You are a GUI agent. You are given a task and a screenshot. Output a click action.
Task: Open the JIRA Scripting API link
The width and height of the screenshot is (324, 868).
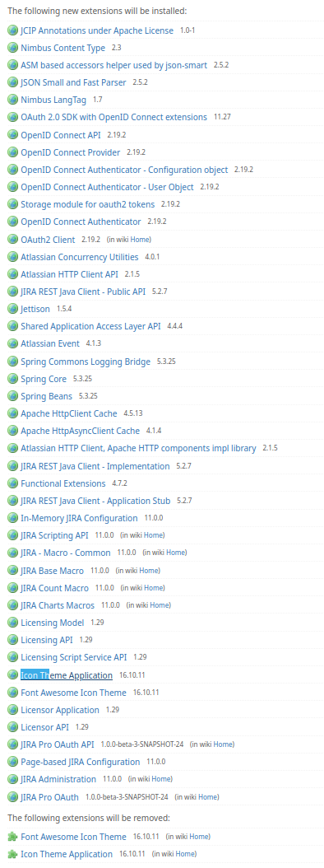point(54,536)
